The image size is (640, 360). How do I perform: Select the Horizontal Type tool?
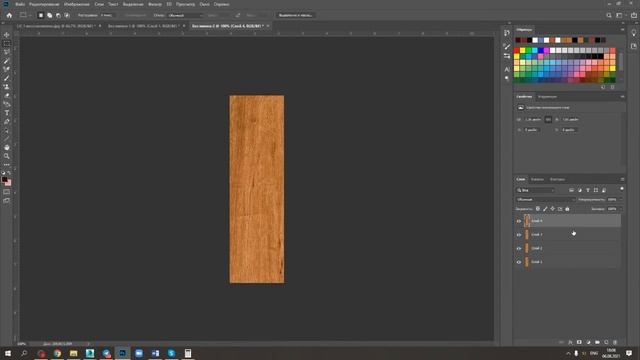click(7, 113)
